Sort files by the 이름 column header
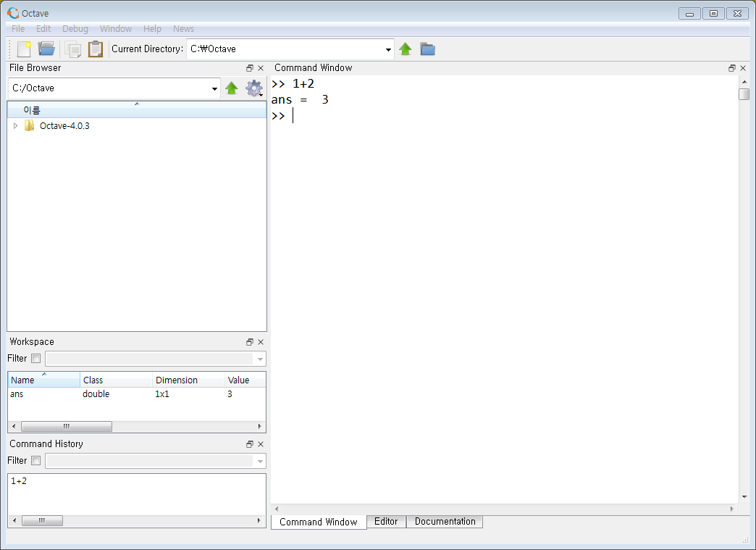756x550 pixels. pyautogui.click(x=137, y=110)
